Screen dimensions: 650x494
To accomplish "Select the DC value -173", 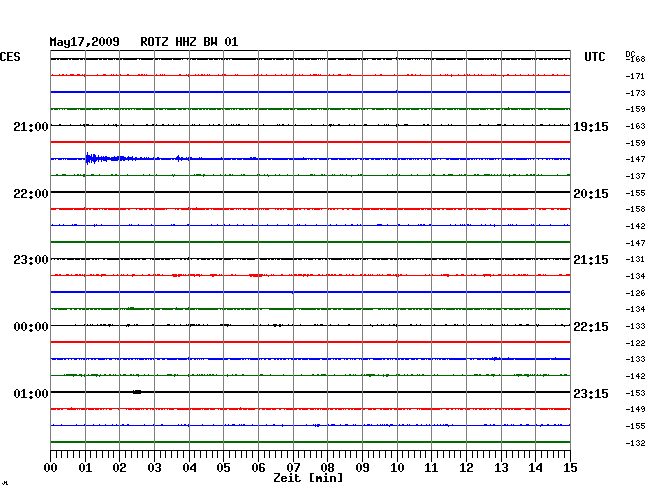I will coord(635,93).
